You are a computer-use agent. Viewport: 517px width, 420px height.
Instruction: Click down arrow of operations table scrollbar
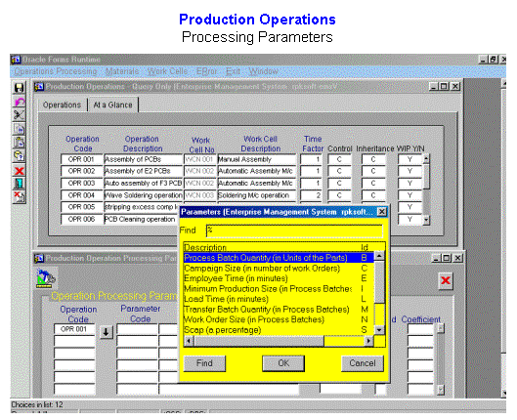[x=426, y=220]
